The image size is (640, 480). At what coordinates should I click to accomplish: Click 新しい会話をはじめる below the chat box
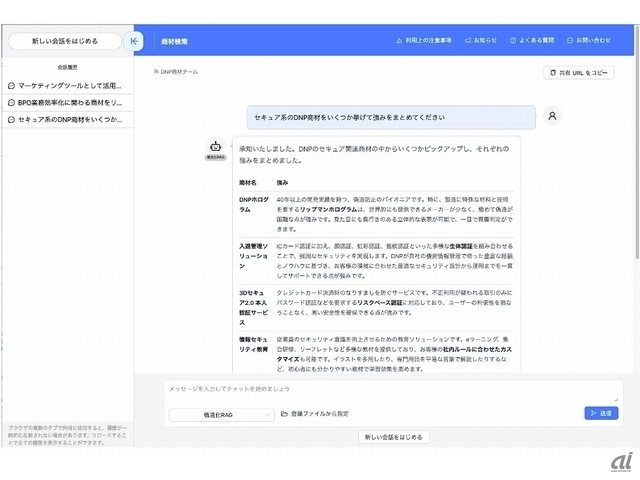(x=394, y=437)
